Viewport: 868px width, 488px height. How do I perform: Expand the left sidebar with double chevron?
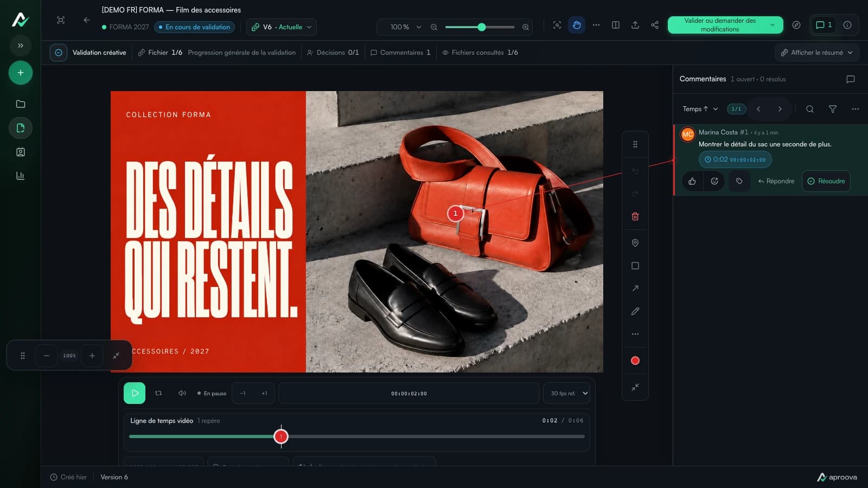pos(21,46)
